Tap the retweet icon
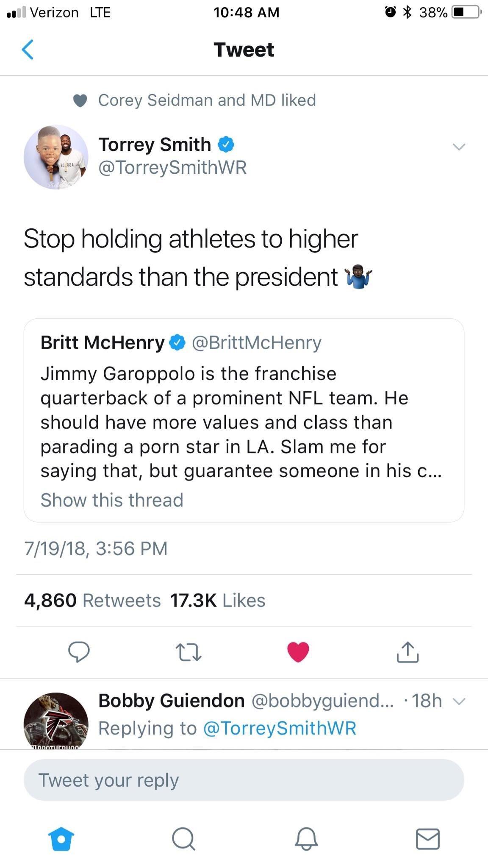 [189, 652]
